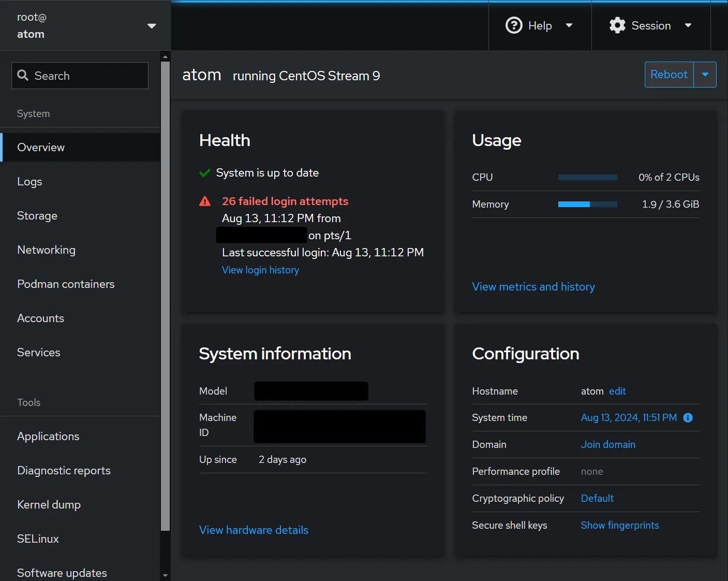The width and height of the screenshot is (728, 581).
Task: Click View metrics and history link
Action: (533, 287)
